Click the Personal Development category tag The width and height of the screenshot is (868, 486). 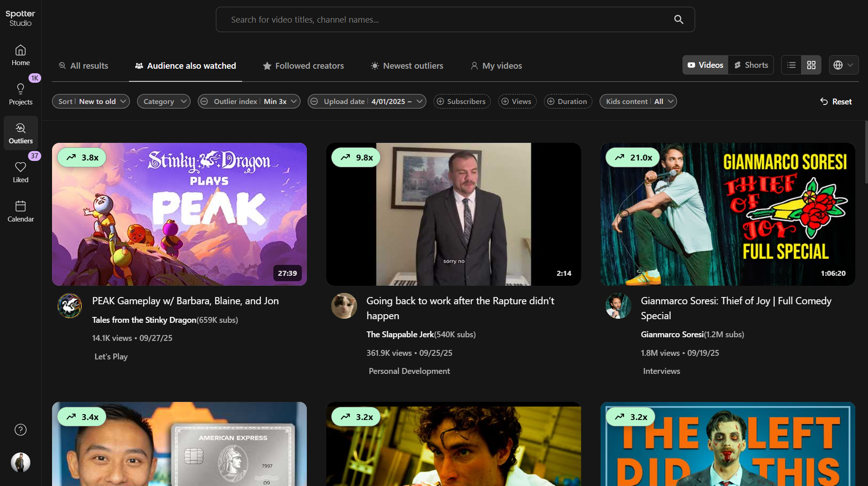409,371
